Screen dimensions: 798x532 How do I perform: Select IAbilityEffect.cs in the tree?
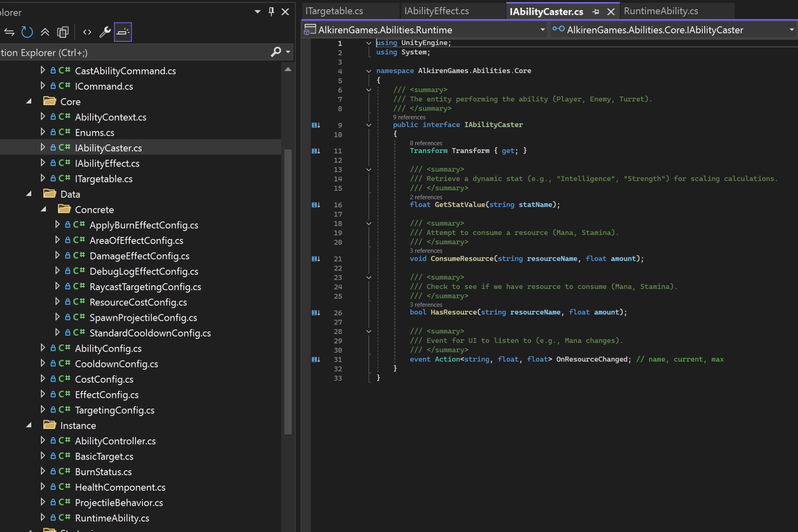(x=107, y=163)
